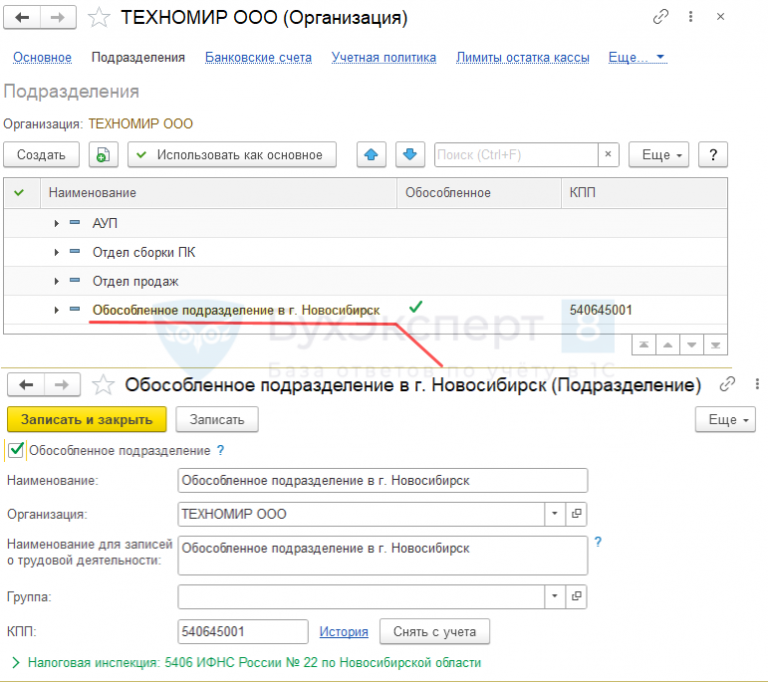Expand the Отдел сборки ПК row

click(56, 252)
